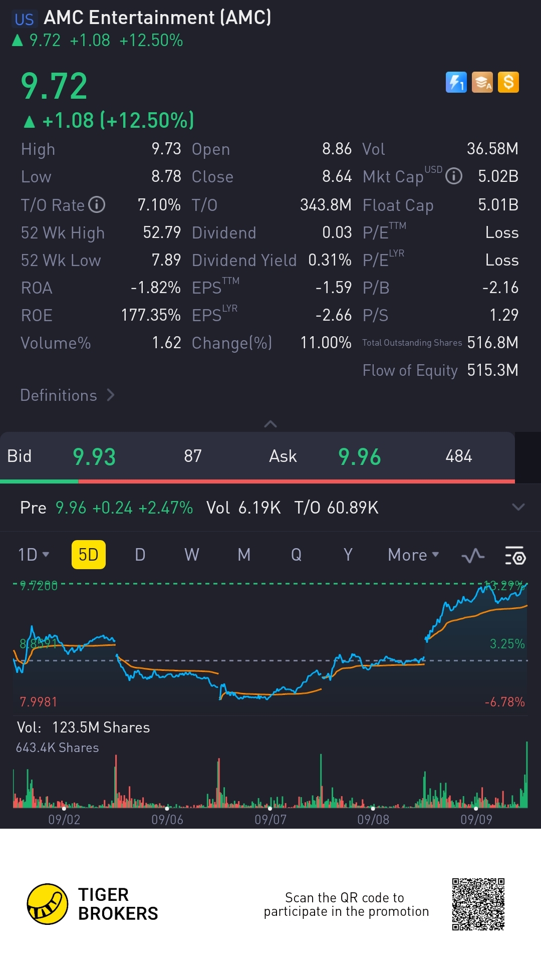This screenshot has height=980, width=541.
Task: Tap the Bid price 9.93
Action: pyautogui.click(x=94, y=456)
